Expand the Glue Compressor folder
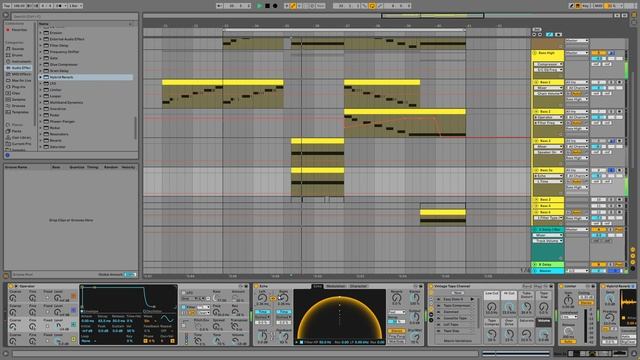Screen dimensions: 640x360 tap(41, 64)
